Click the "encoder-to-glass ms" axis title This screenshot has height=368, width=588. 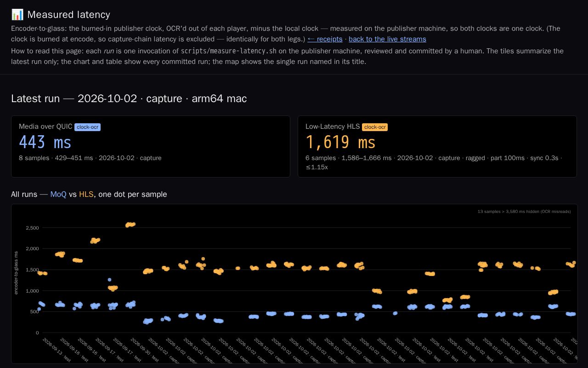click(x=16, y=273)
